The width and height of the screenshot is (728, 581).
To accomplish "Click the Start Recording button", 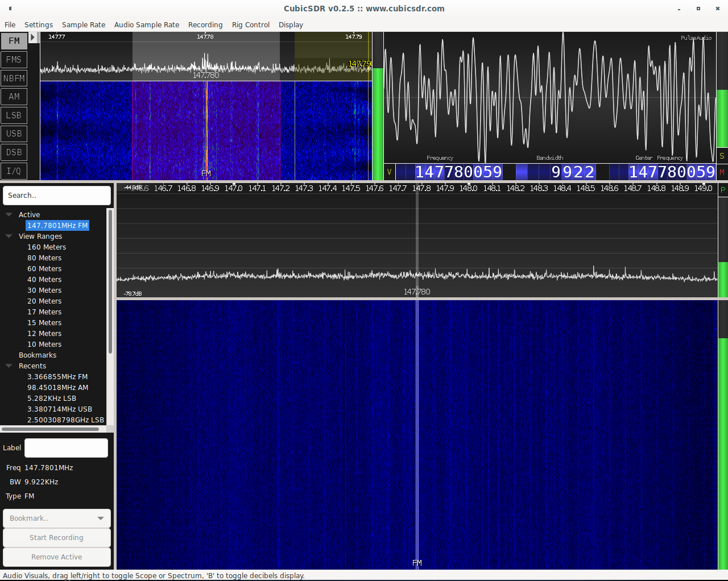I will [x=57, y=538].
